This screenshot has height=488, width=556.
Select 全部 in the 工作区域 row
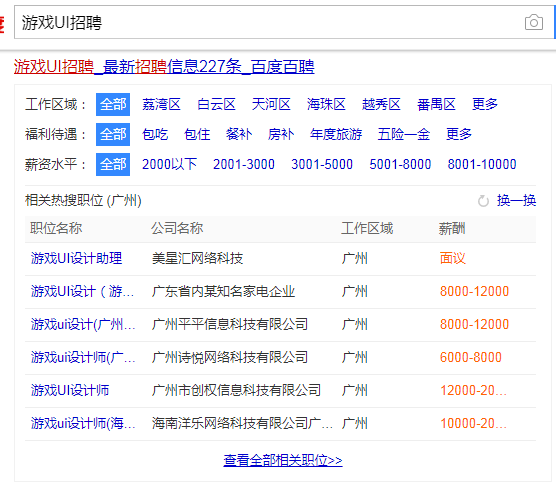tap(113, 104)
